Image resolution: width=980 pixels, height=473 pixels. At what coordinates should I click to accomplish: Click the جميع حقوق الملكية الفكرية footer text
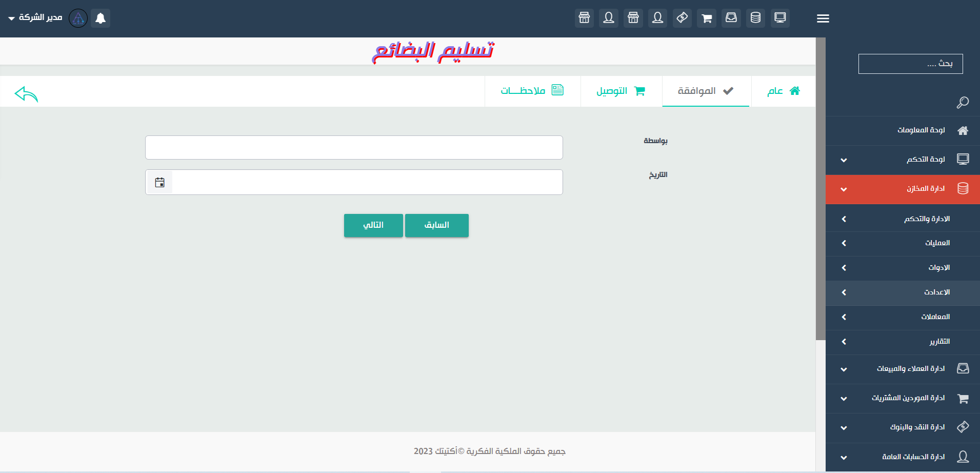[x=490, y=451]
